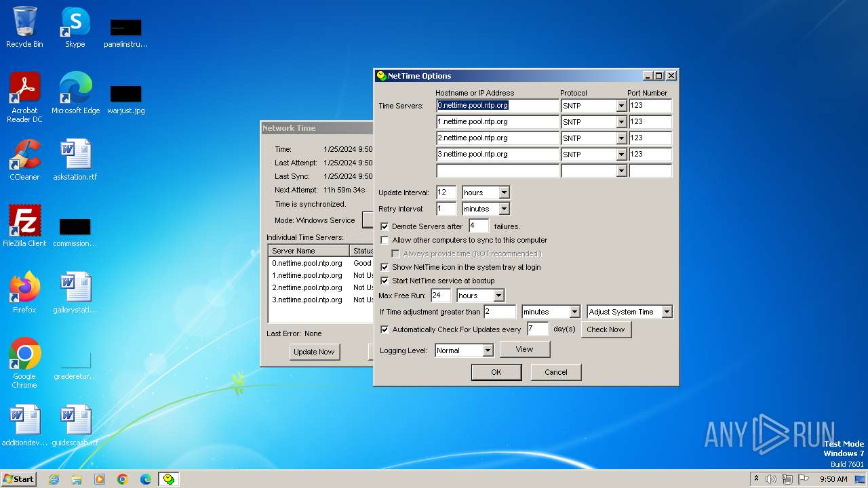Uncheck Show NetTime icon in system tray
Image resolution: width=868 pixels, height=488 pixels.
[x=385, y=267]
